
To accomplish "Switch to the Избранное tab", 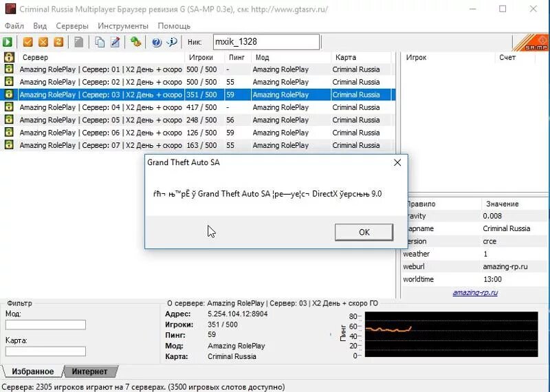I will (32, 371).
